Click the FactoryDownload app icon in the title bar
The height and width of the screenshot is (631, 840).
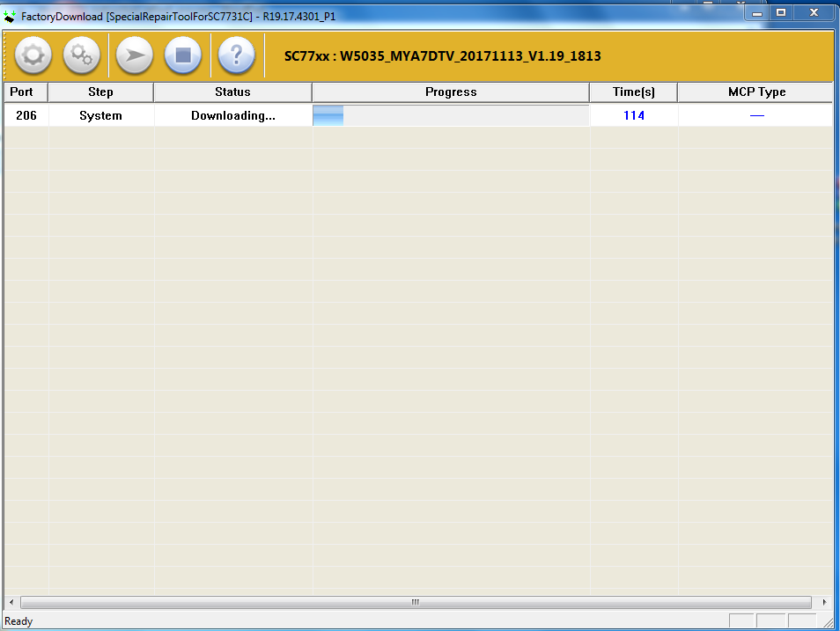[10, 17]
